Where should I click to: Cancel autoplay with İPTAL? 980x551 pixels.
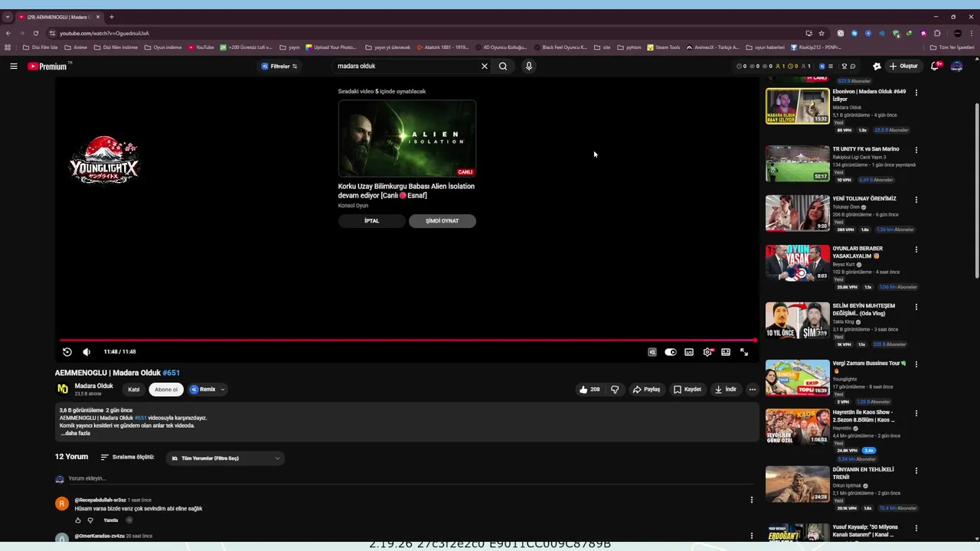click(x=371, y=221)
